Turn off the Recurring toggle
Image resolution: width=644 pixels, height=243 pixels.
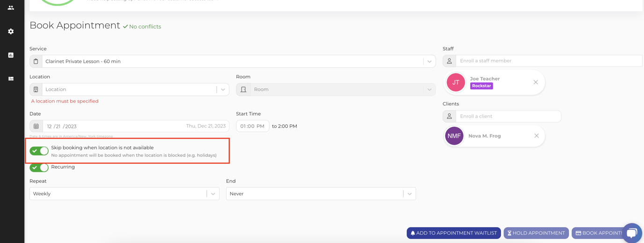point(39,167)
